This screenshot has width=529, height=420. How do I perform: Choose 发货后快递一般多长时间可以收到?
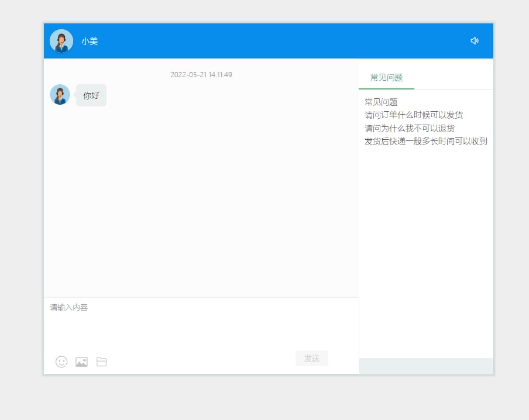[426, 141]
